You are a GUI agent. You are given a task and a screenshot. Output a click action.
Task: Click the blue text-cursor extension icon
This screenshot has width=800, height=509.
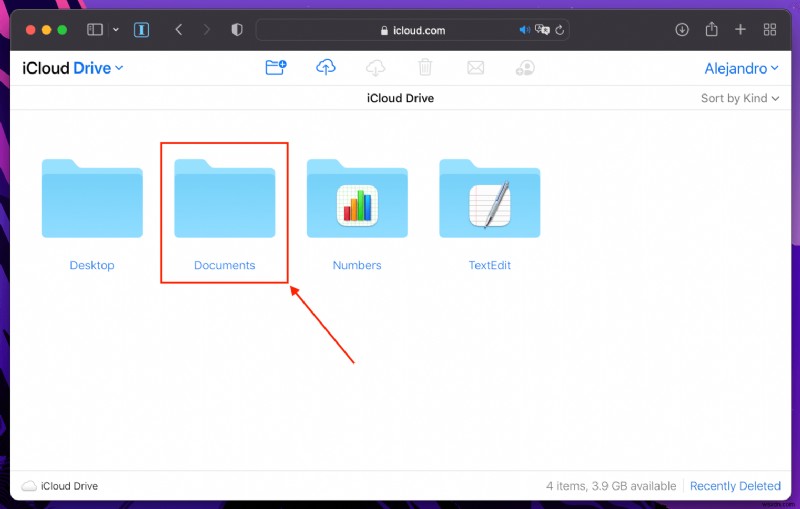tap(141, 30)
